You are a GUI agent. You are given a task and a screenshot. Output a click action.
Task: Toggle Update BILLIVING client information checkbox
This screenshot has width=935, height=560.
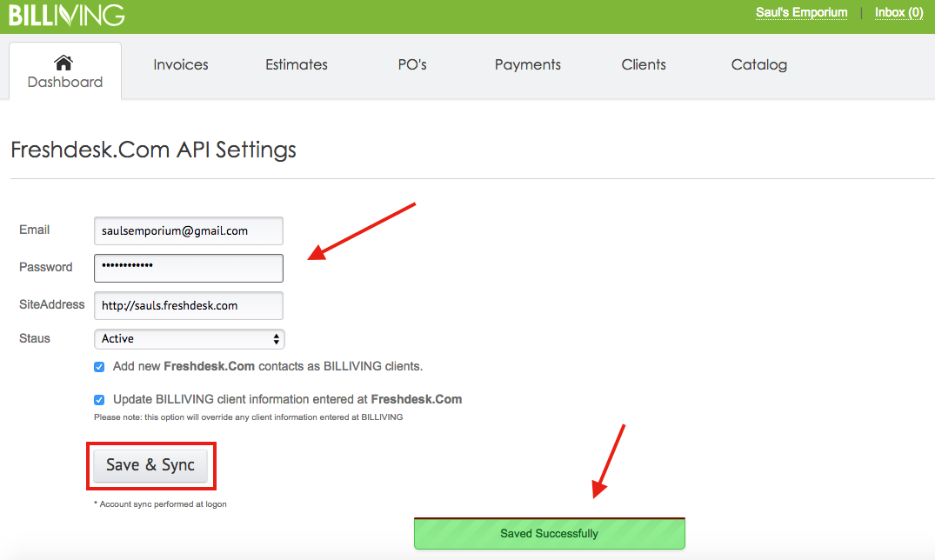click(x=99, y=400)
